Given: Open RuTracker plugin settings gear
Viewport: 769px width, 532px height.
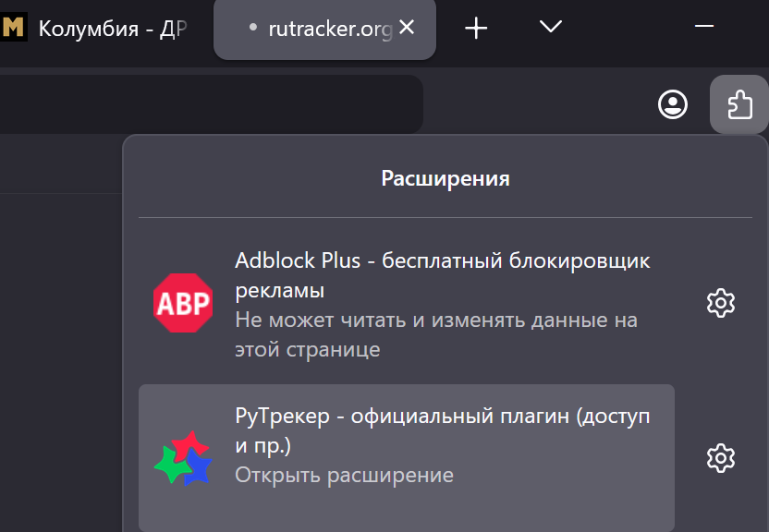Looking at the screenshot, I should [x=720, y=458].
